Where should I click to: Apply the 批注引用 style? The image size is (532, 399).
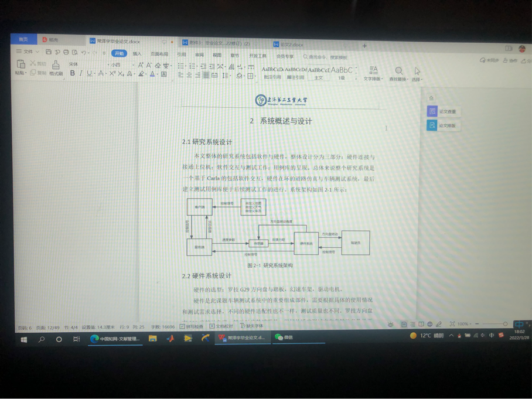(272, 73)
